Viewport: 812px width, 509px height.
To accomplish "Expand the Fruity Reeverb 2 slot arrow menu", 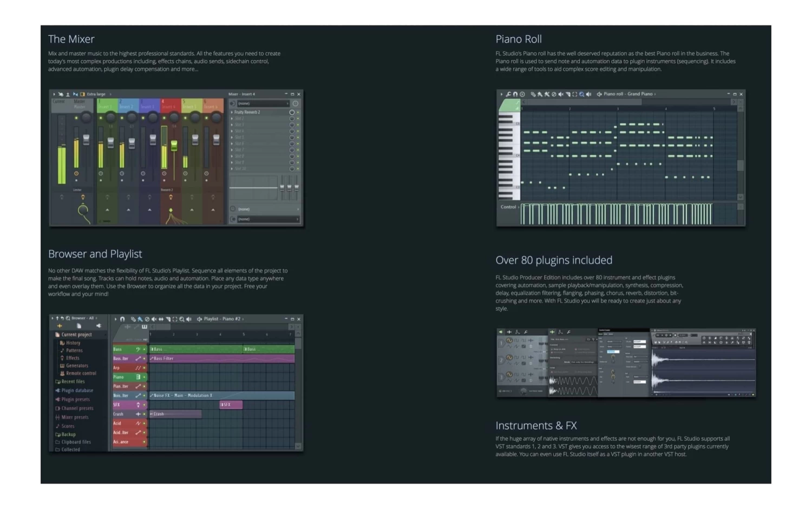I will point(232,112).
